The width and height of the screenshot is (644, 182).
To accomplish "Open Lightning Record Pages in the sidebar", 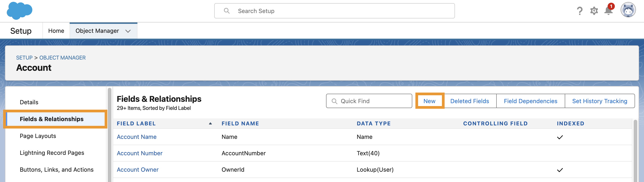I will coord(52,153).
